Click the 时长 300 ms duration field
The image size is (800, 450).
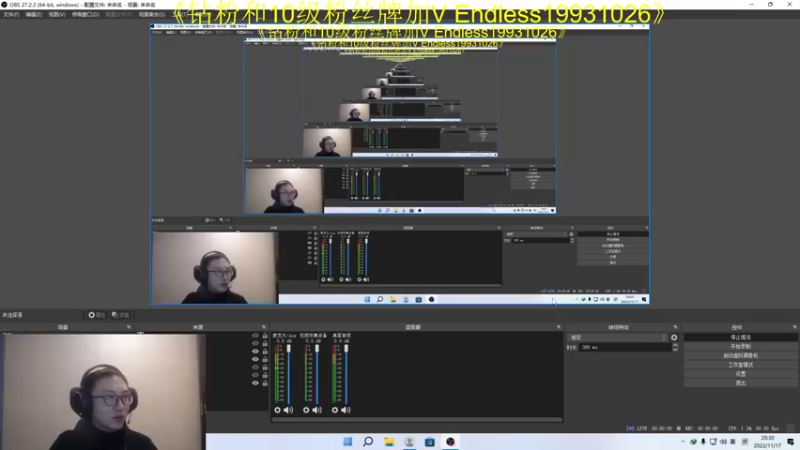(x=624, y=347)
